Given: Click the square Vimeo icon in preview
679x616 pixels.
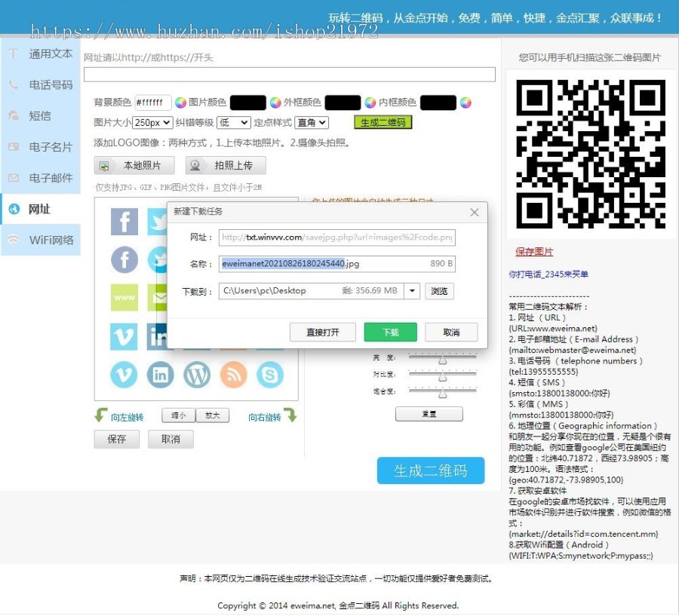Looking at the screenshot, I should click(x=124, y=336).
